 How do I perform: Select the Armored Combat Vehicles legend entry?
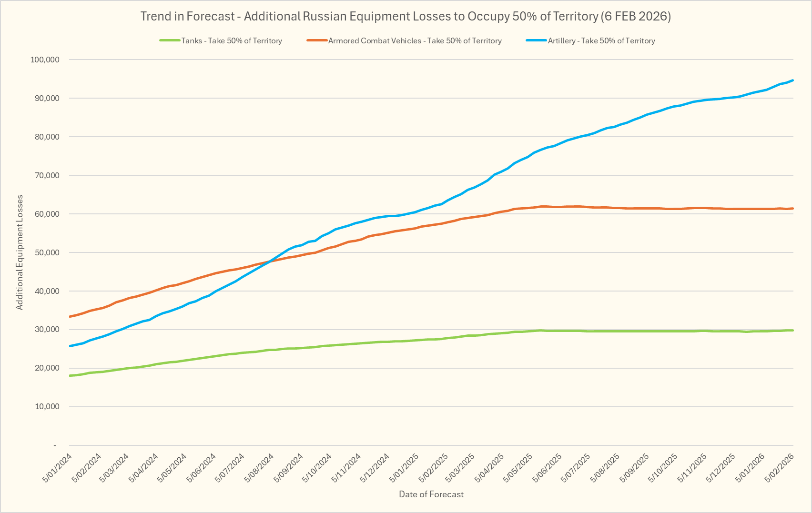tap(415, 41)
